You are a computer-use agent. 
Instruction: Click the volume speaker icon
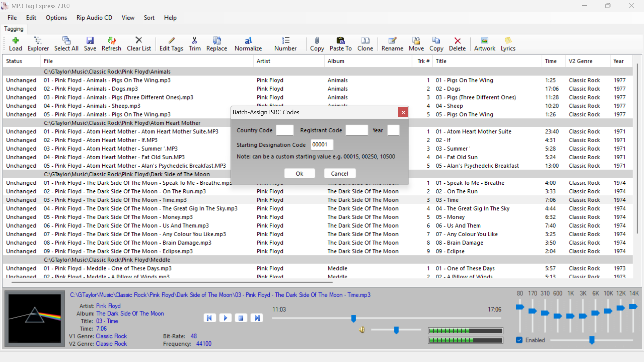pos(362,330)
